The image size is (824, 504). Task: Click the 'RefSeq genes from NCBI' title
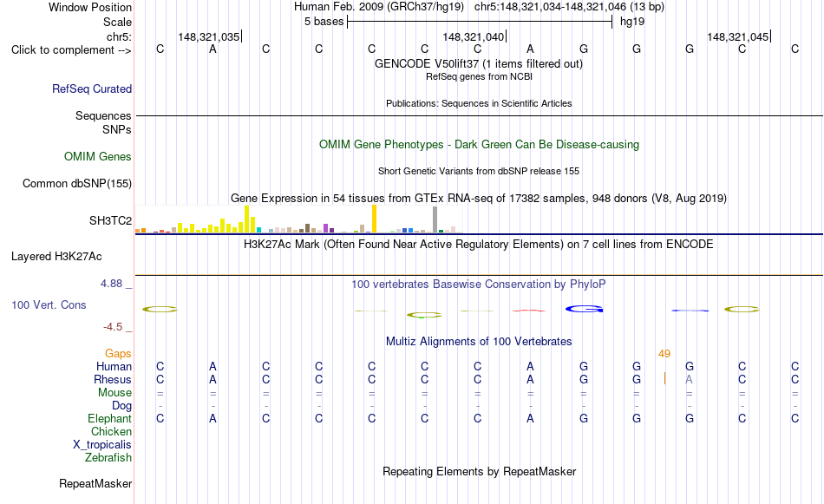[480, 76]
